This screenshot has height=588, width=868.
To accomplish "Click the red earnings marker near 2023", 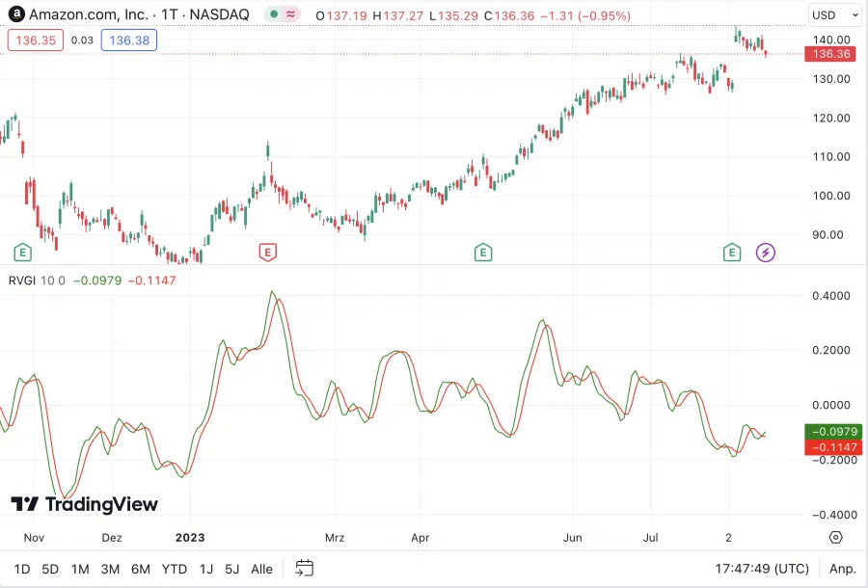I will point(268,253).
